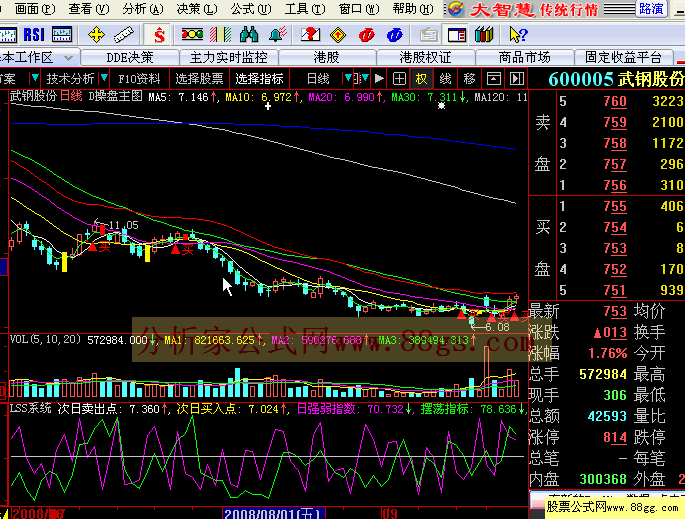Click the 选择股票 button
The image size is (685, 519).
pos(199,79)
